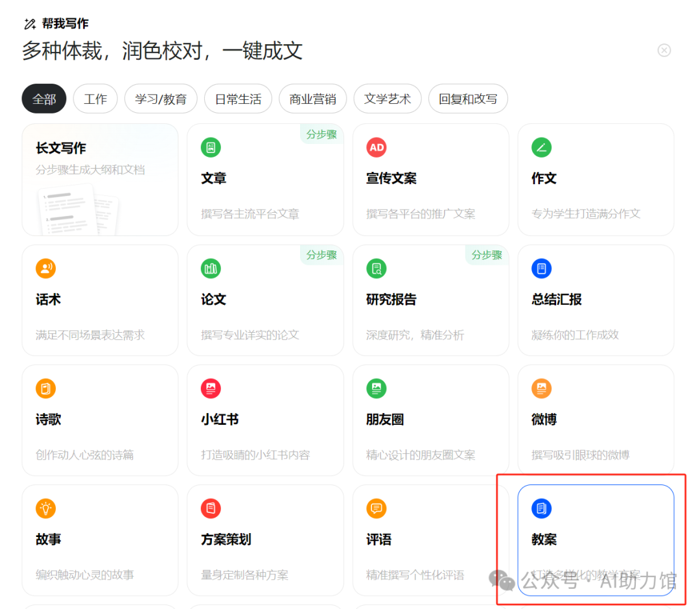Viewport: 700px width, 609px height.
Task: Click the orange lightbulb 故事 icon
Action: click(45, 508)
